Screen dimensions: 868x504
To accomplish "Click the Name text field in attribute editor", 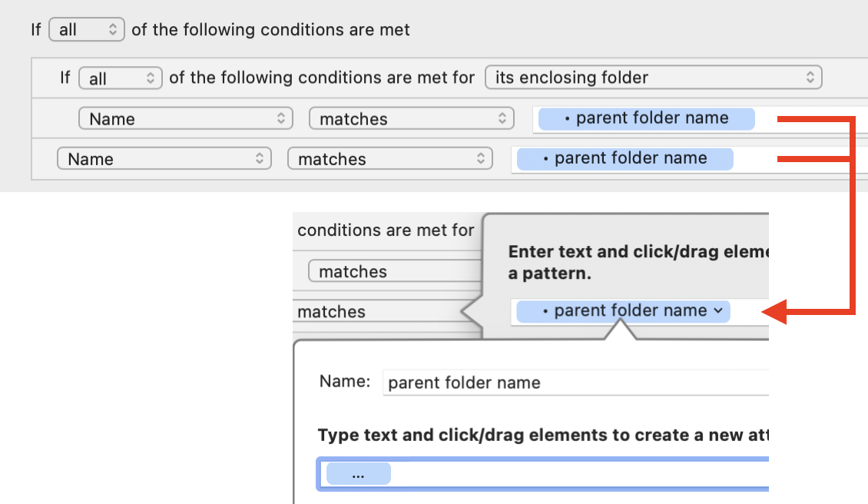I will coord(576,383).
